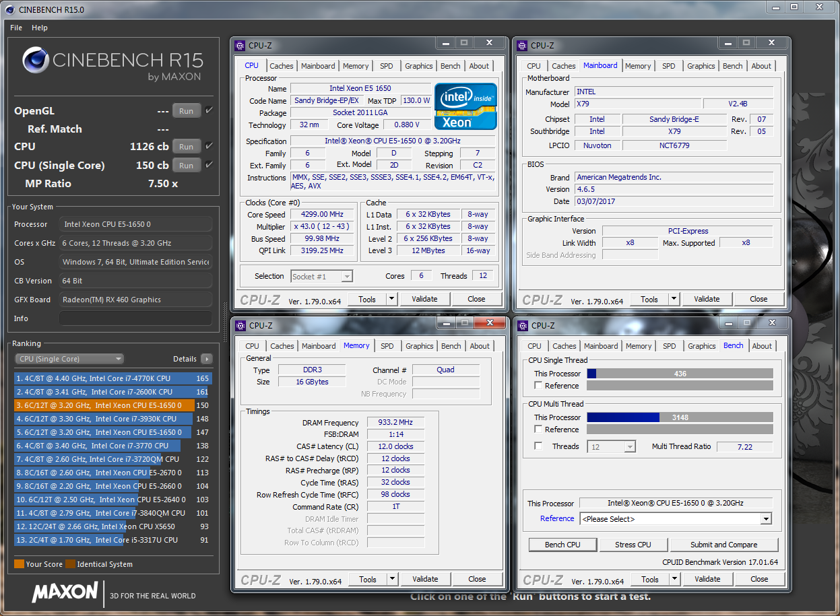840x616 pixels.
Task: Click the Multi Thread Ratio field 7.22
Action: [x=744, y=447]
